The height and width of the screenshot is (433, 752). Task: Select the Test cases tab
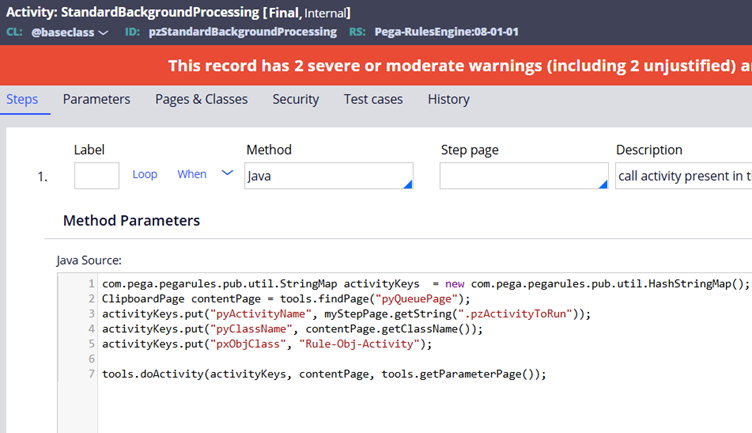pyautogui.click(x=373, y=99)
